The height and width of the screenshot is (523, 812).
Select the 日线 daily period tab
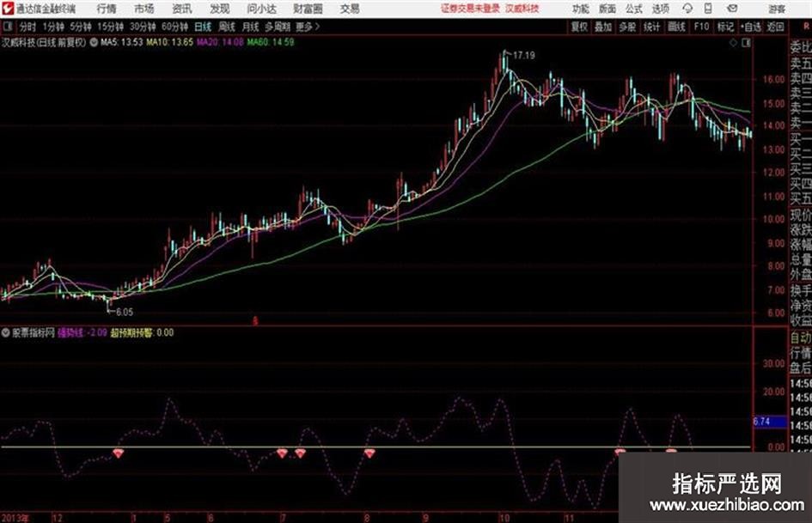pos(203,27)
